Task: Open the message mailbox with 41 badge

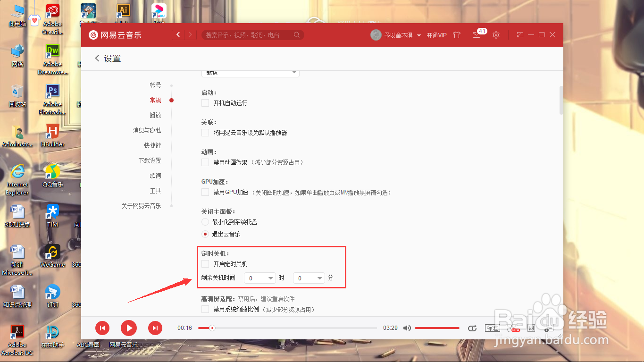Action: 477,35
